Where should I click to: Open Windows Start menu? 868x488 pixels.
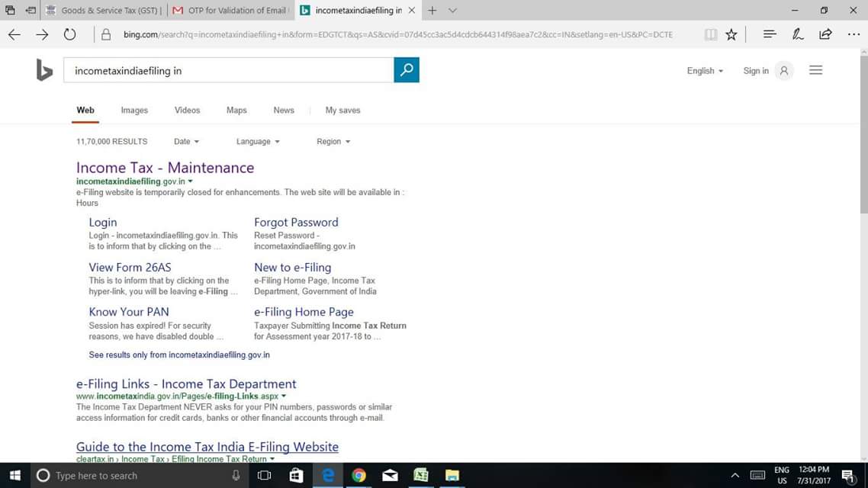click(x=15, y=475)
